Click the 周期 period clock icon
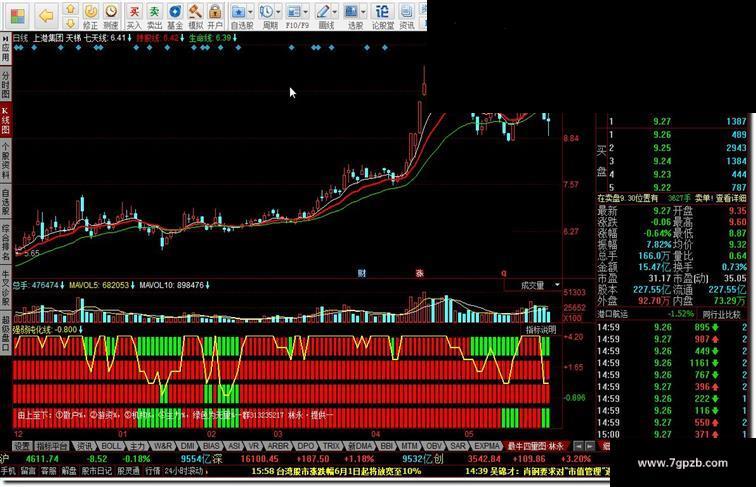Screen dimensions: 756x487 pos(266,12)
